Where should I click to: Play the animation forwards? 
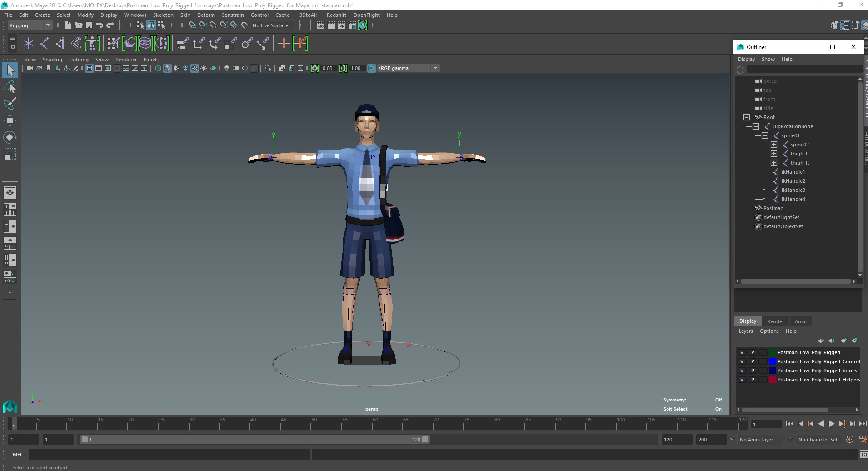coord(831,424)
